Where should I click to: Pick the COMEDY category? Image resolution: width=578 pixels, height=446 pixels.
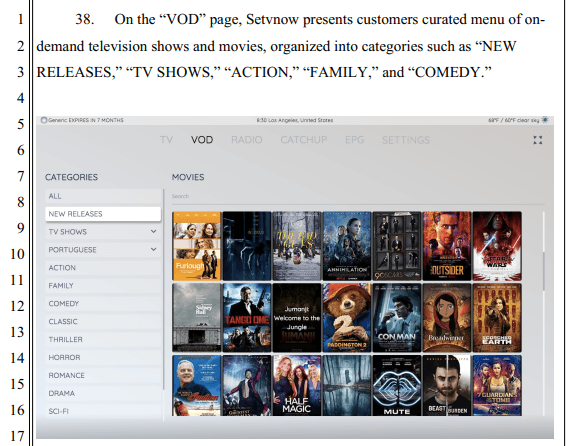103,304
